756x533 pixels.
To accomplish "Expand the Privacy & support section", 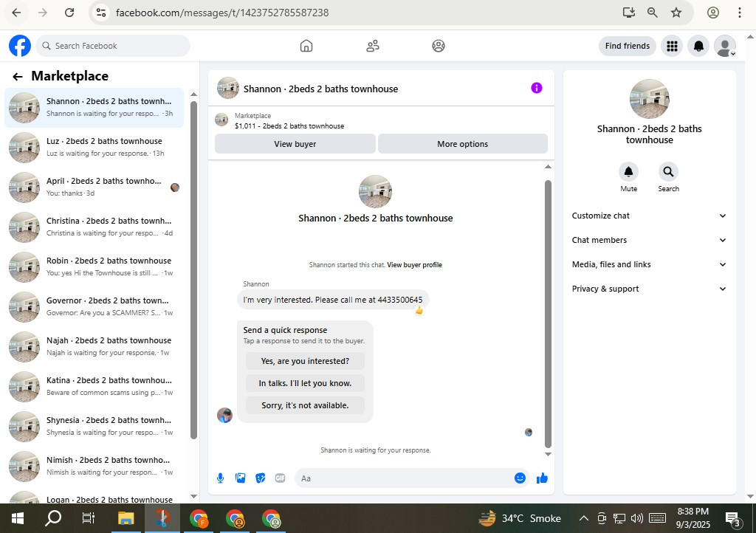I will [x=649, y=289].
